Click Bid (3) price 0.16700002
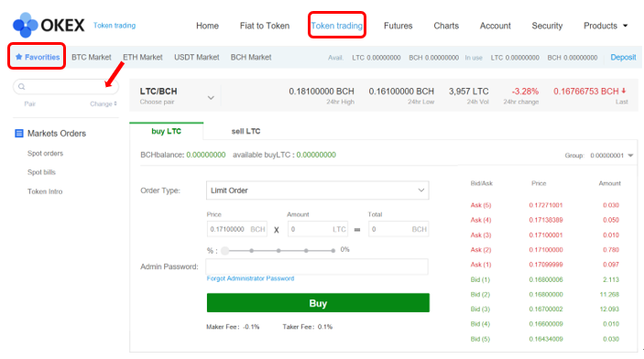 click(x=546, y=309)
